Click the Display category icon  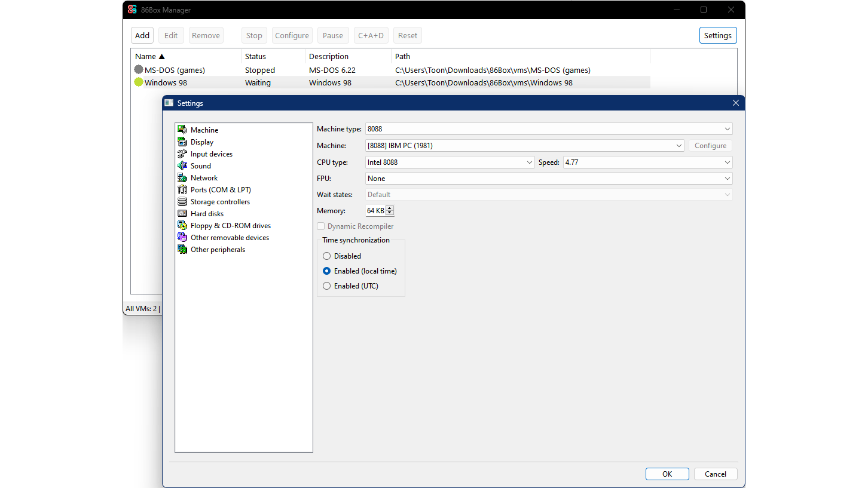[x=182, y=142]
